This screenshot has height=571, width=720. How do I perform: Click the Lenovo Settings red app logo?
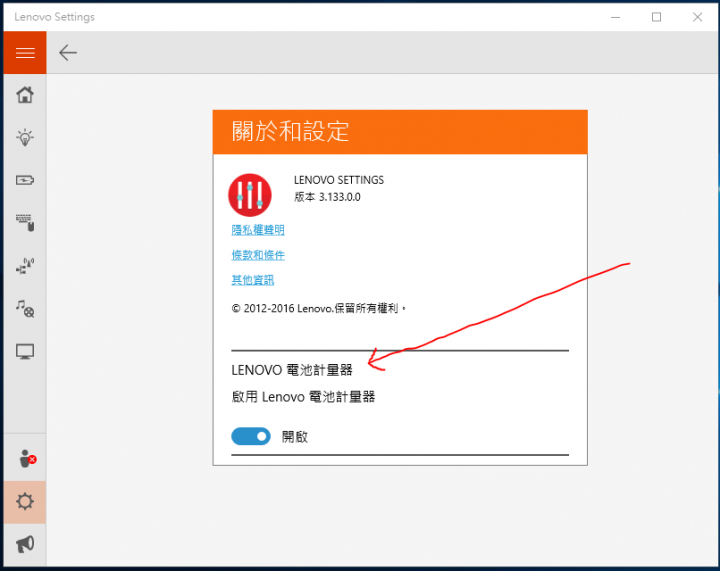pyautogui.click(x=250, y=195)
